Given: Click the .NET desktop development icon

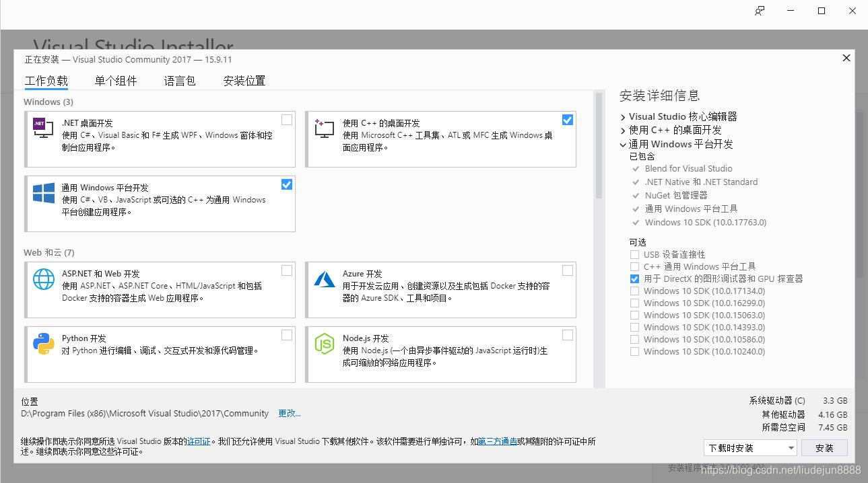Looking at the screenshot, I should coord(43,127).
